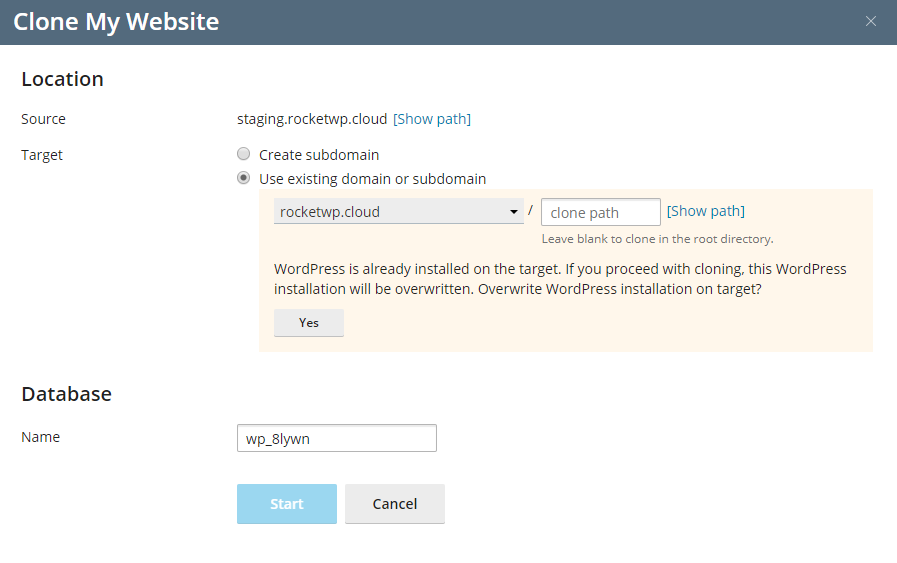This screenshot has height=563, width=897.
Task: Click the database Name label
Action: pos(40,437)
